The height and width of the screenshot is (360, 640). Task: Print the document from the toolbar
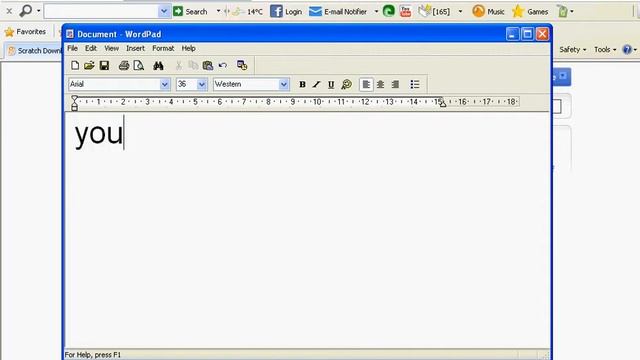[124, 65]
